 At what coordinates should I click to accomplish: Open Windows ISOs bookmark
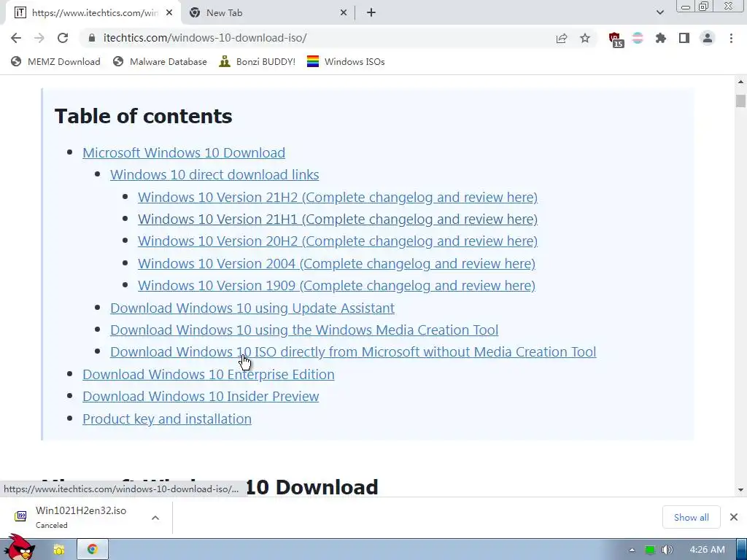click(x=346, y=61)
